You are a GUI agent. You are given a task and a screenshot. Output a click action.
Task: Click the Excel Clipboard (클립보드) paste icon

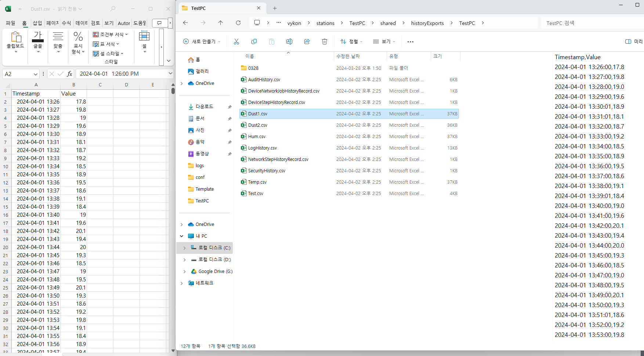(x=16, y=37)
